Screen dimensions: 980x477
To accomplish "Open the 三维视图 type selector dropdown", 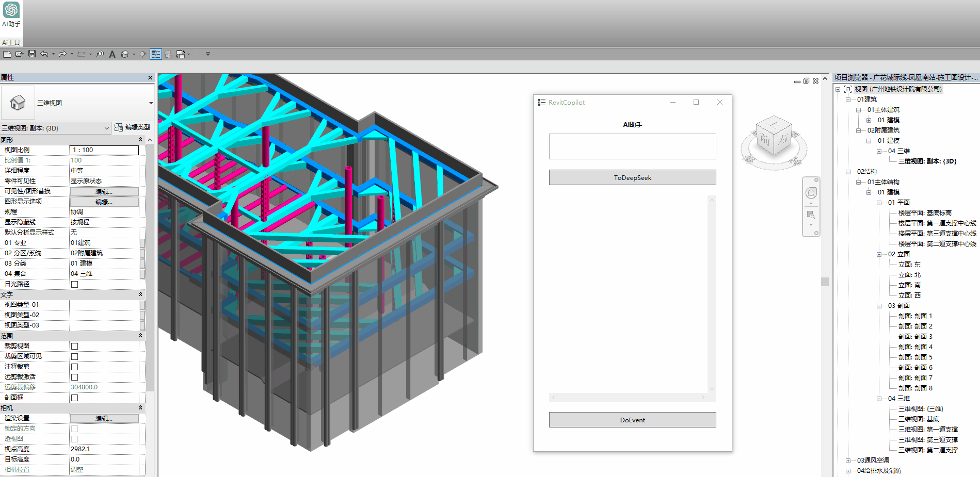I will [x=151, y=103].
